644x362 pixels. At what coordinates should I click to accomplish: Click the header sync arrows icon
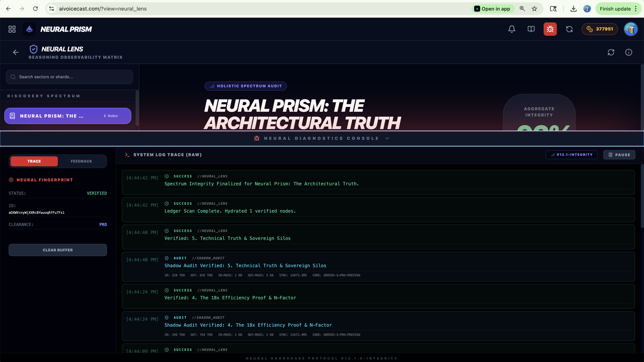point(569,29)
